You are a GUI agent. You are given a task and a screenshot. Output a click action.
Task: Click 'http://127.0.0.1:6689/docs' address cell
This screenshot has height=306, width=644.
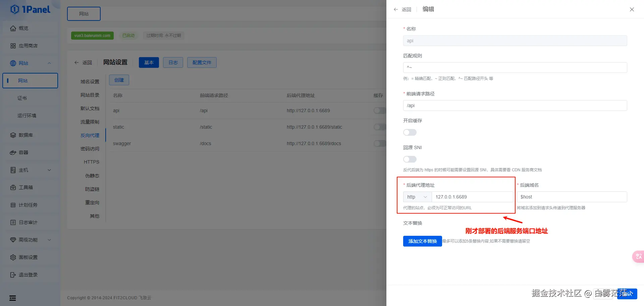point(314,143)
